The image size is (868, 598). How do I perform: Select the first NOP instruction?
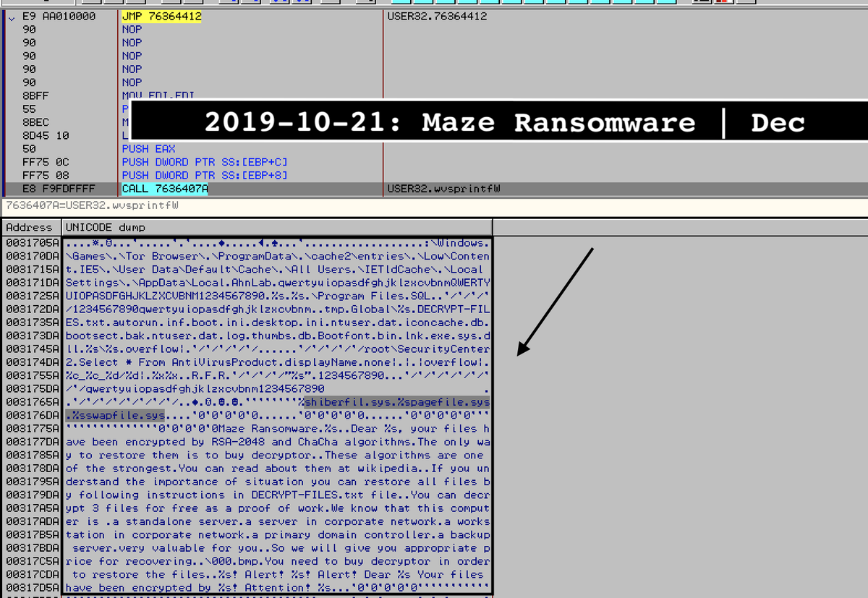pos(132,30)
